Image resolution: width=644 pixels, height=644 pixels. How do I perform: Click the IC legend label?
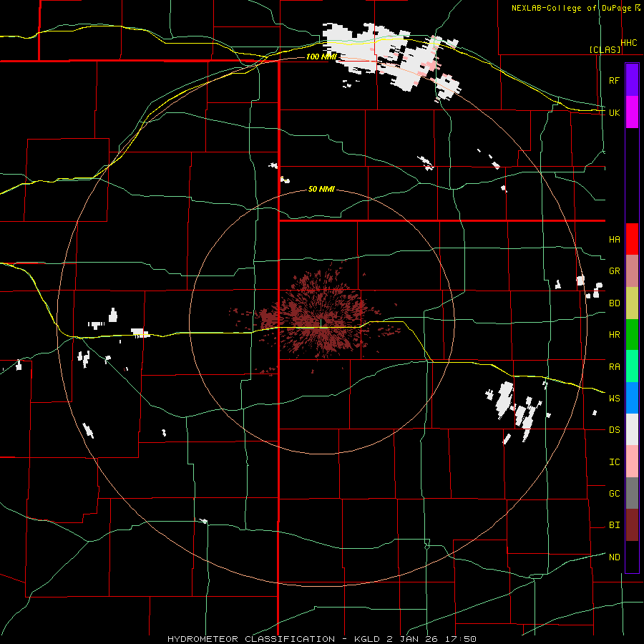coord(614,462)
